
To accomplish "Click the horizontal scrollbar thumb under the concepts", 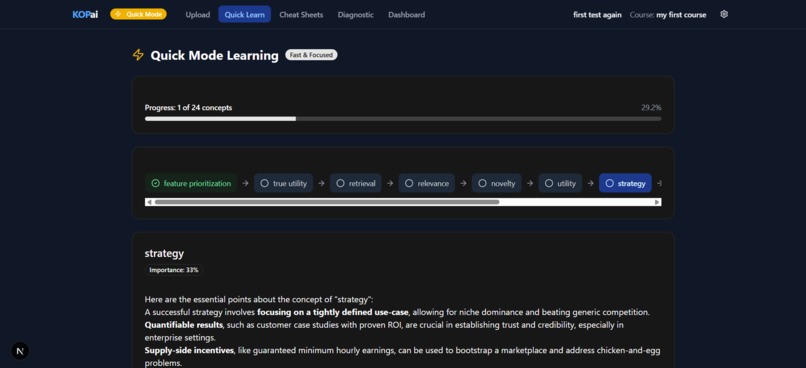I will [x=327, y=202].
